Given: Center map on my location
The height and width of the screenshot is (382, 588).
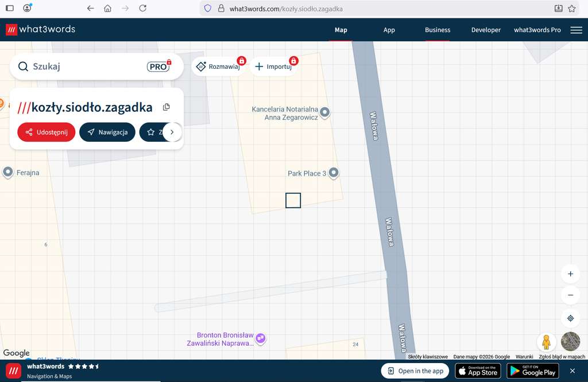Looking at the screenshot, I should point(570,318).
